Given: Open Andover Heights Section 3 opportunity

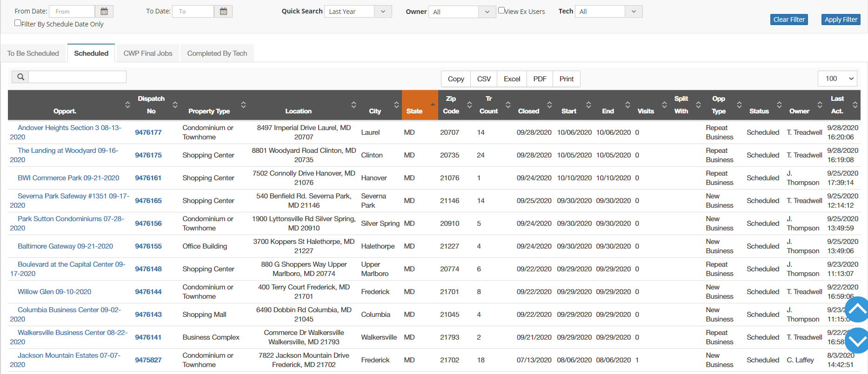Looking at the screenshot, I should point(66,132).
